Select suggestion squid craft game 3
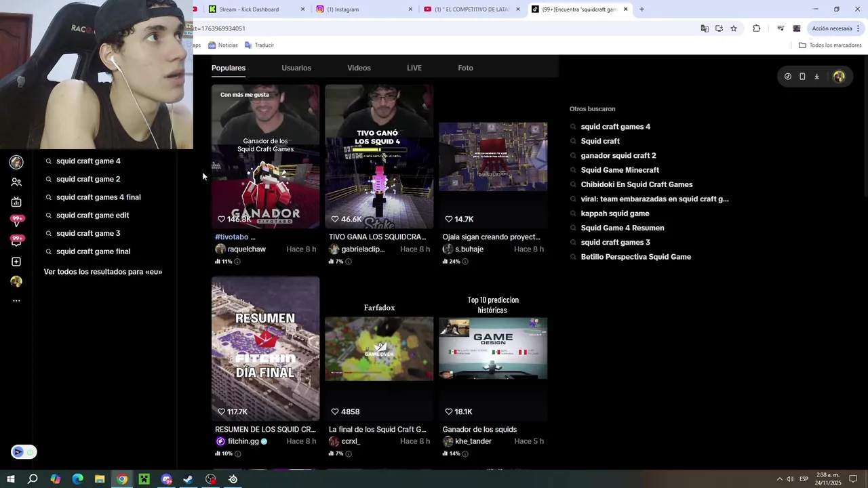 point(88,233)
